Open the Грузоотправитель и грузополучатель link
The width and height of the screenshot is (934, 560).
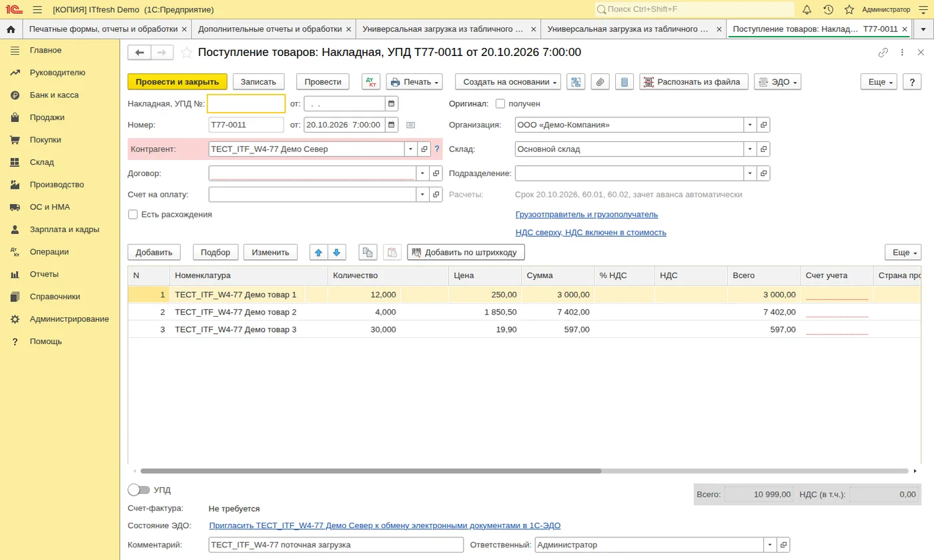pos(586,215)
